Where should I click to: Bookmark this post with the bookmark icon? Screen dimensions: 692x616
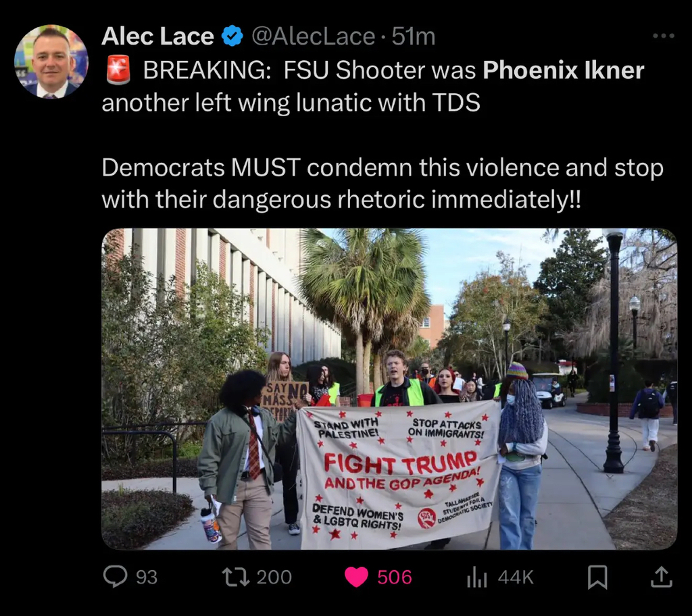click(597, 577)
